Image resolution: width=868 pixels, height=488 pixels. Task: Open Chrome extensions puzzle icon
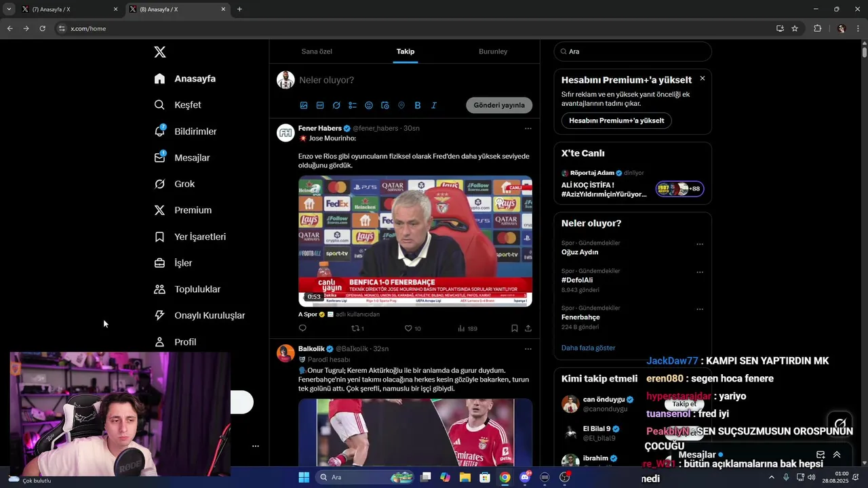click(817, 28)
